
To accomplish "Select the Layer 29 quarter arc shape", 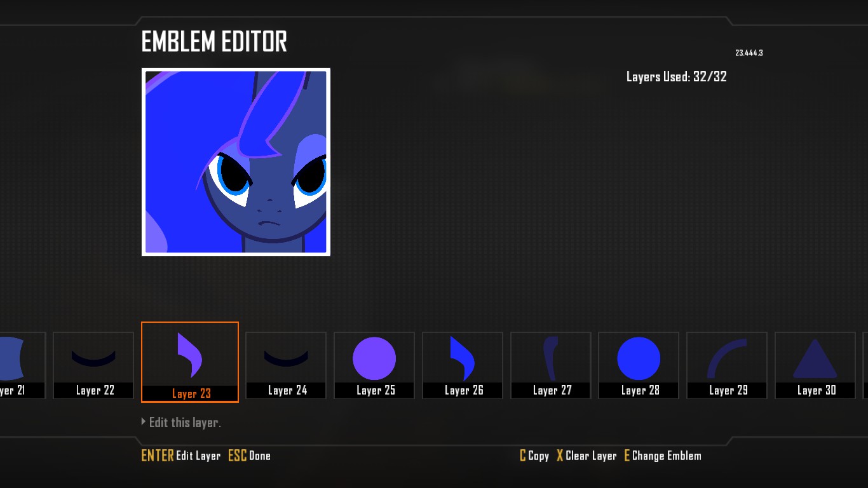I will point(726,359).
